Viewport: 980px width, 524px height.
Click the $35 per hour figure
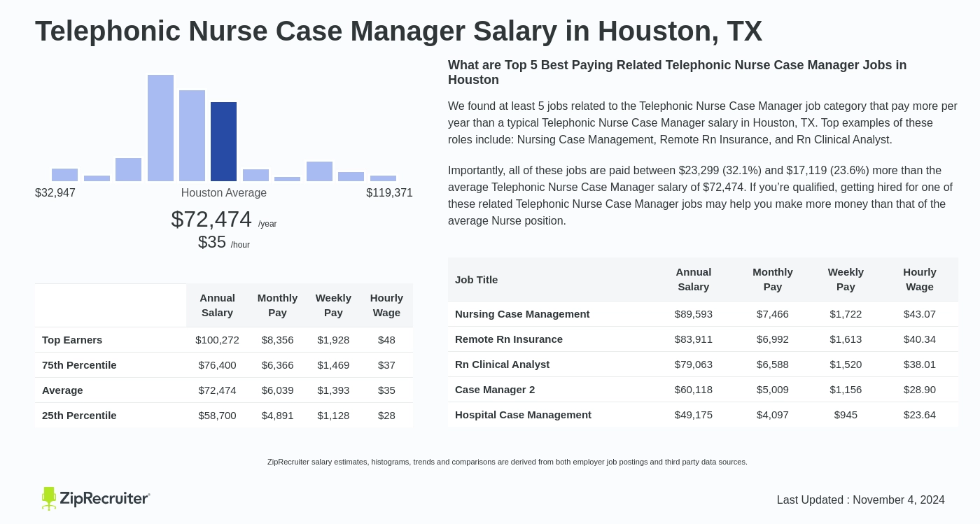212,242
